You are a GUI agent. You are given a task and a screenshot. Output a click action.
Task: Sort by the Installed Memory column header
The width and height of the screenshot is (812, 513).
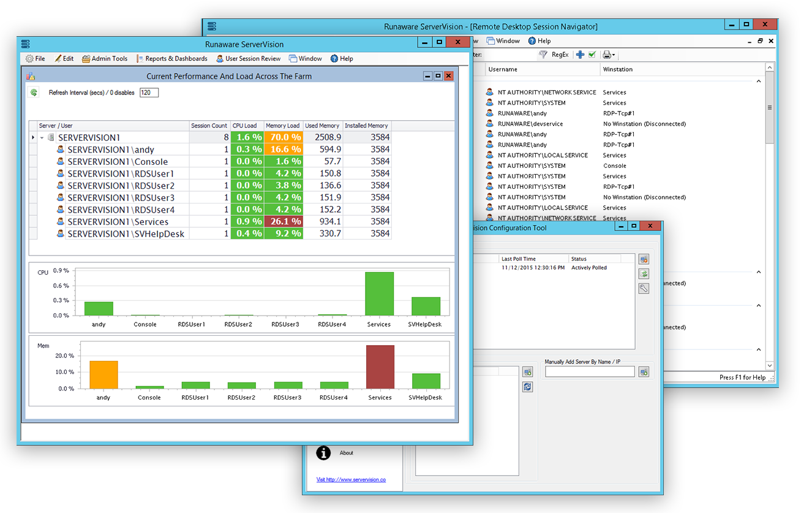click(367, 126)
